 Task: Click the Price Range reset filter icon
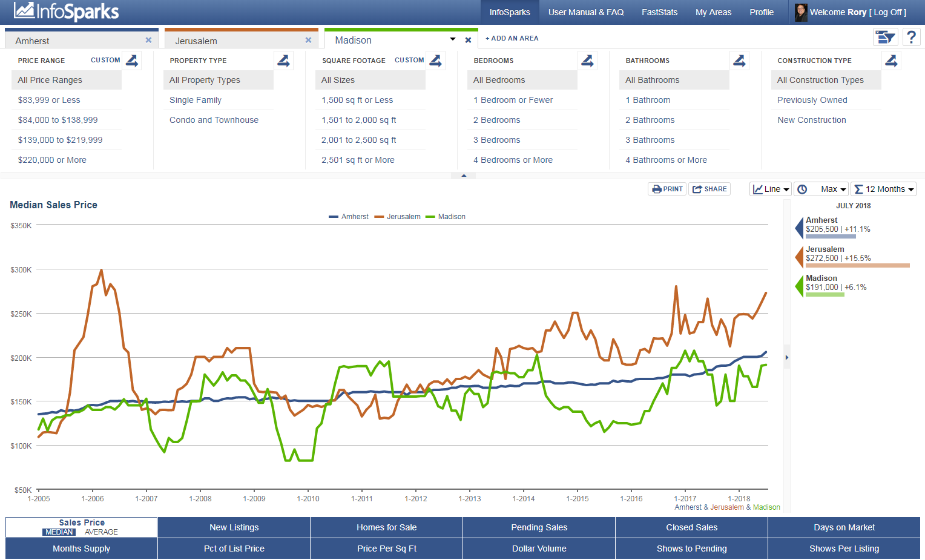[x=132, y=61]
